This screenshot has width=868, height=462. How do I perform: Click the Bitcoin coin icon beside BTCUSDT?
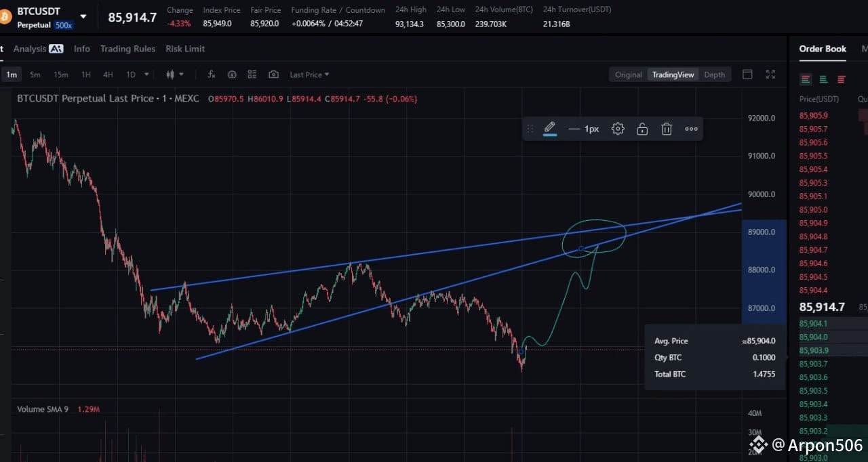click(x=5, y=17)
